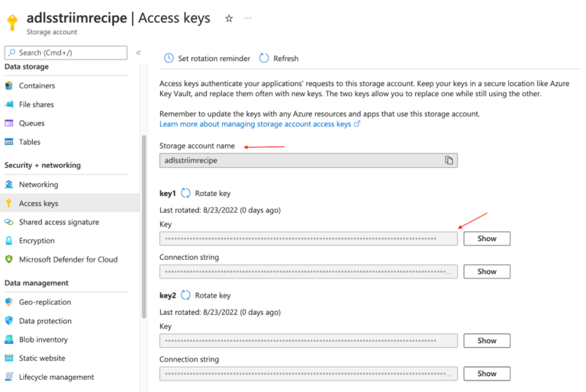Go to File shares
Viewport: 586px width, 392px height.
[36, 104]
